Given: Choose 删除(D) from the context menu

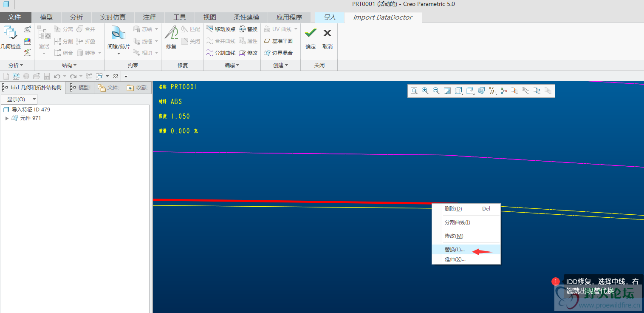Looking at the screenshot, I should [x=466, y=209].
